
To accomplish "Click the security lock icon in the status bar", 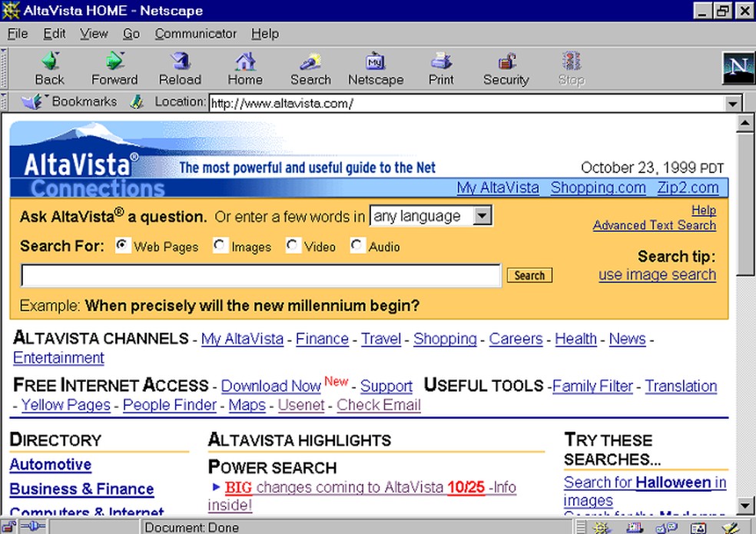I will (8, 527).
